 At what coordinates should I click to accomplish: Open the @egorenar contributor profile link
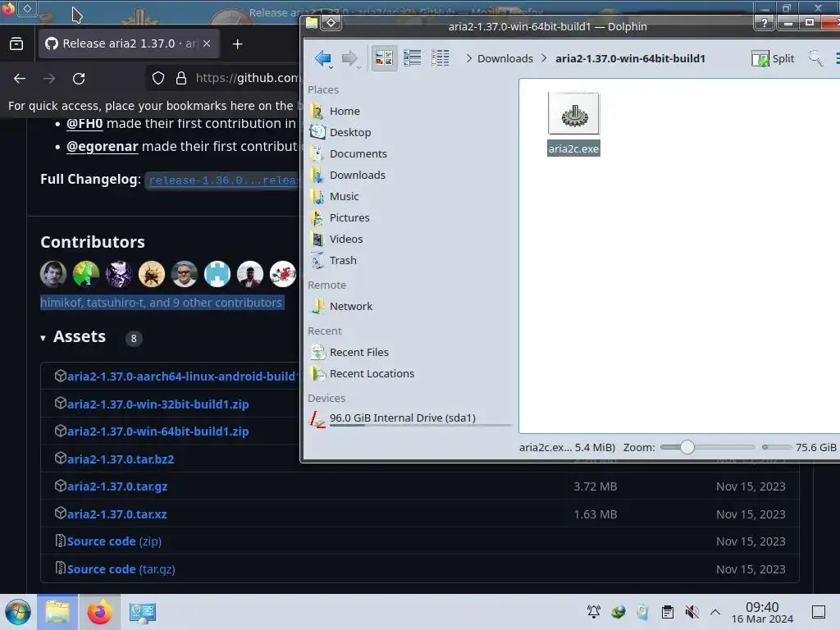point(102,147)
